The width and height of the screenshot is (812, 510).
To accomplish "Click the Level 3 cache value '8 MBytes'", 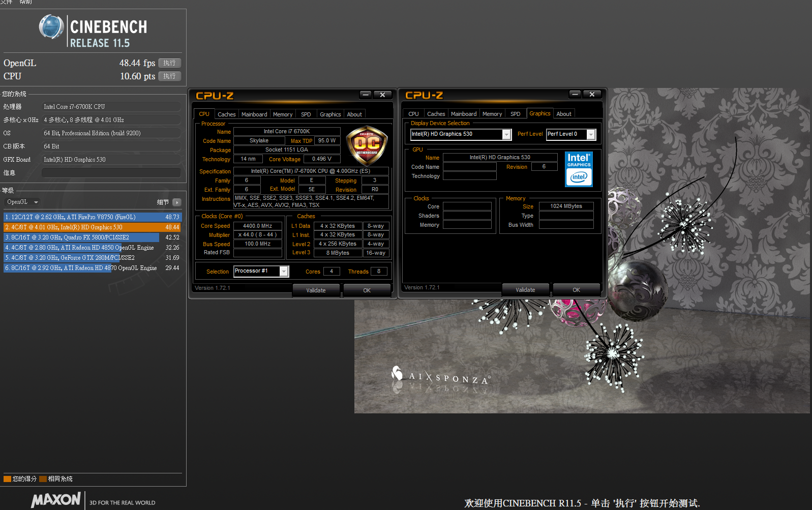I will [338, 253].
